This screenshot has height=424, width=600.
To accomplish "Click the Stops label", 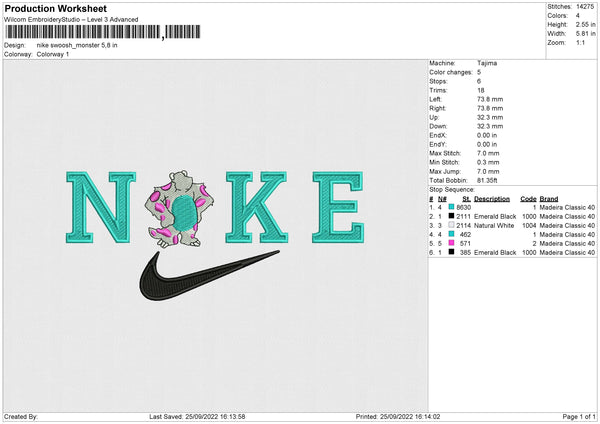I will pos(438,81).
